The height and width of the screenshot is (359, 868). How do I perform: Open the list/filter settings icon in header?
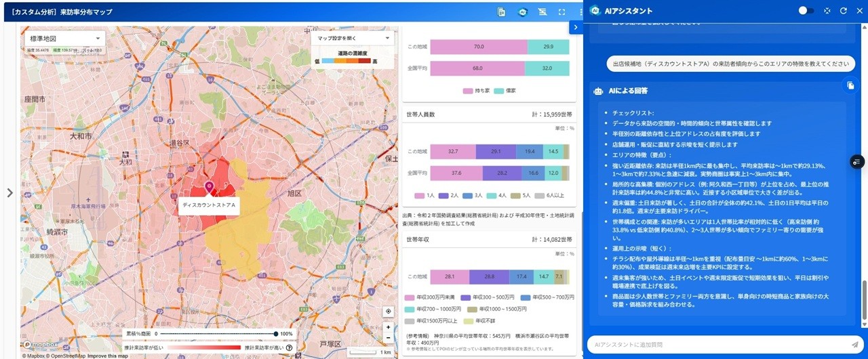542,12
